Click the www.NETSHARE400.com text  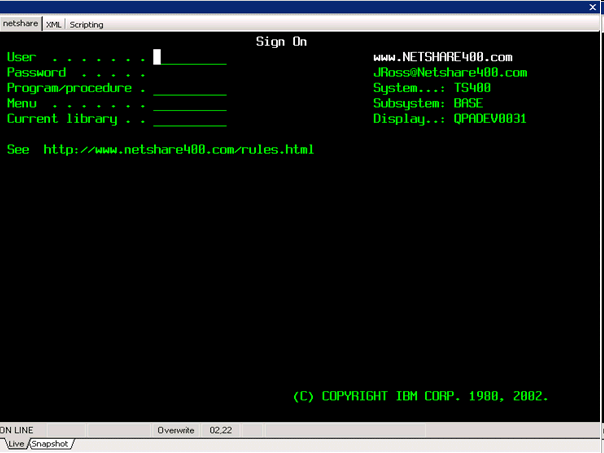coord(443,57)
